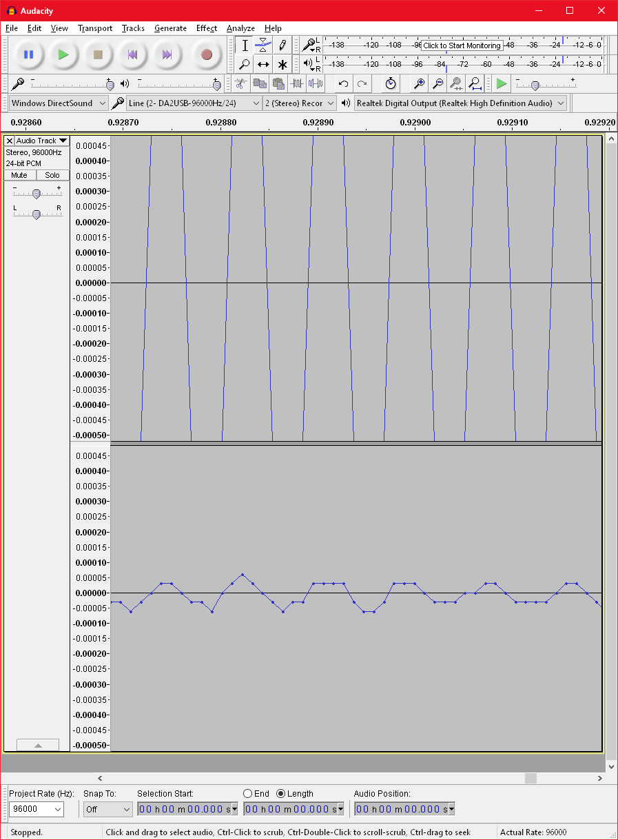Skip to end of the track
The height and width of the screenshot is (840, 618).
[167, 54]
